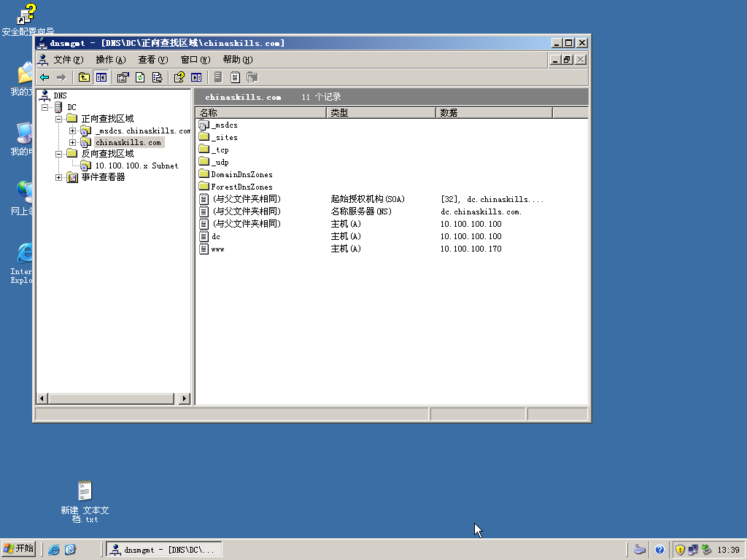Select the _sites folder in list
747x560 pixels.
coord(225,138)
